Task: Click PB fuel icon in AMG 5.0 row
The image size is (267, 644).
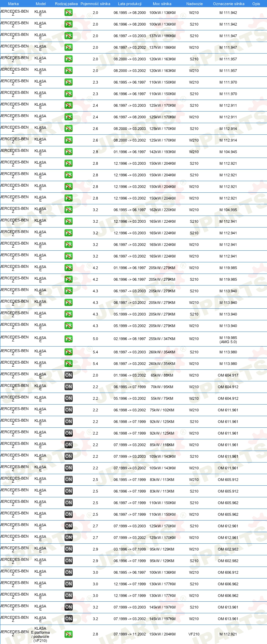Action: 69,339
